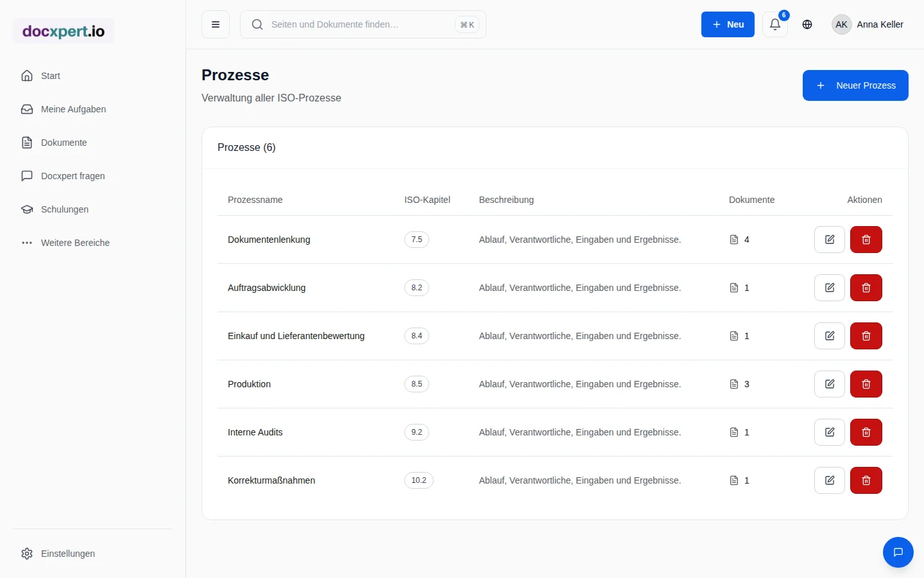Click the Dokumentenlenkung process name

click(x=269, y=240)
